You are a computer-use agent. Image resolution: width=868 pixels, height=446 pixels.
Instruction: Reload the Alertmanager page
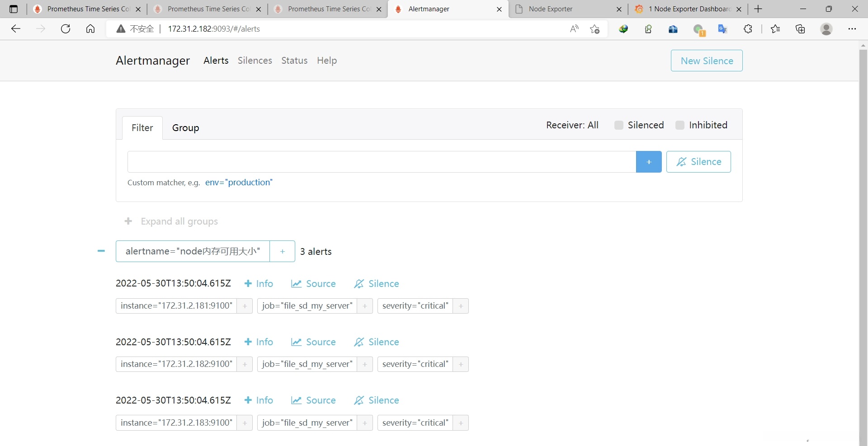click(x=66, y=29)
